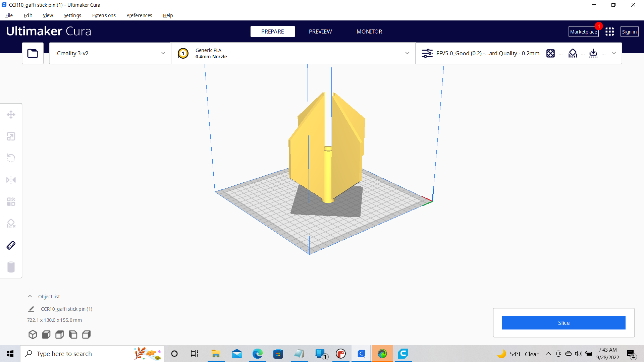Open the Windows Start menu

point(10,354)
